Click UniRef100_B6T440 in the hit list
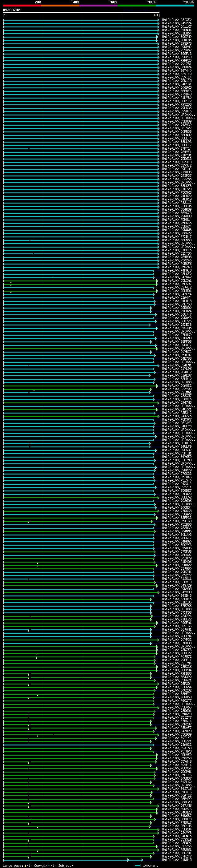The width and height of the screenshot is (197, 868). click(x=177, y=71)
